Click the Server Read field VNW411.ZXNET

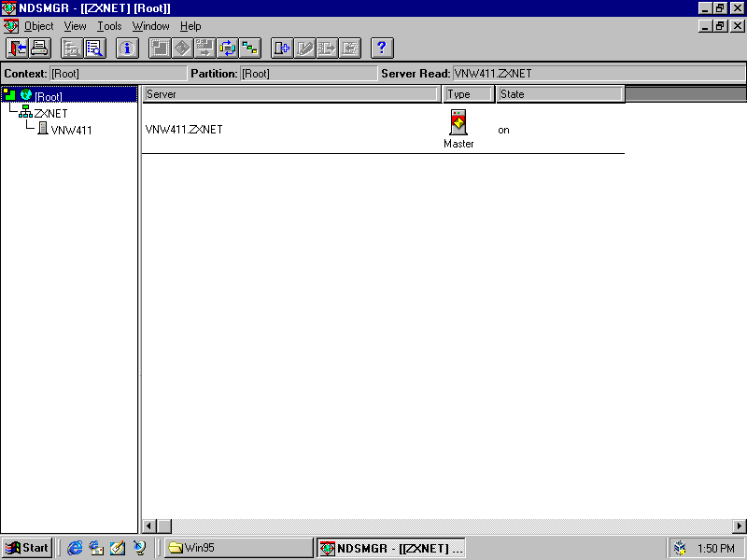599,74
